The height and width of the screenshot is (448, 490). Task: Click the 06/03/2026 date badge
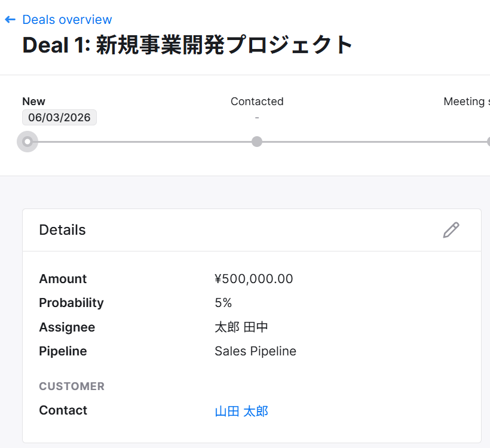(x=59, y=118)
